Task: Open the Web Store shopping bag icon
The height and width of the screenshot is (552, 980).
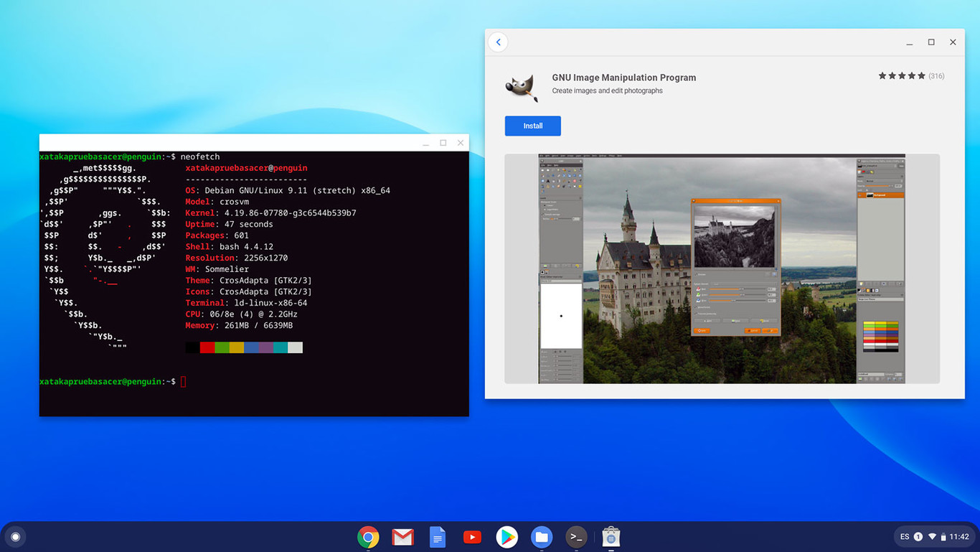Action: [x=611, y=536]
